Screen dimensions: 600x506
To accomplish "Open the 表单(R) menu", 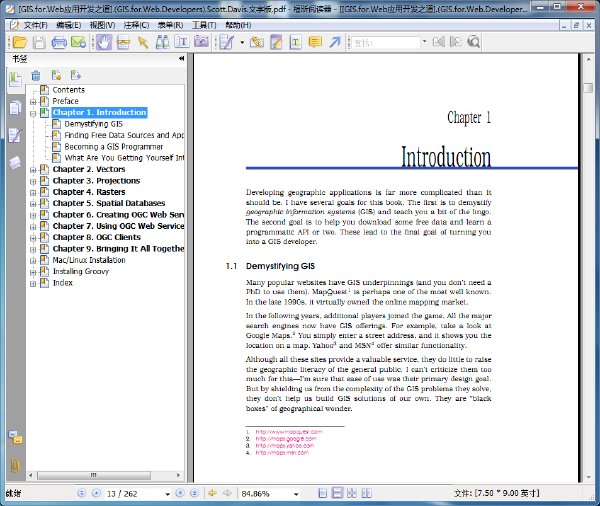I will 170,25.
